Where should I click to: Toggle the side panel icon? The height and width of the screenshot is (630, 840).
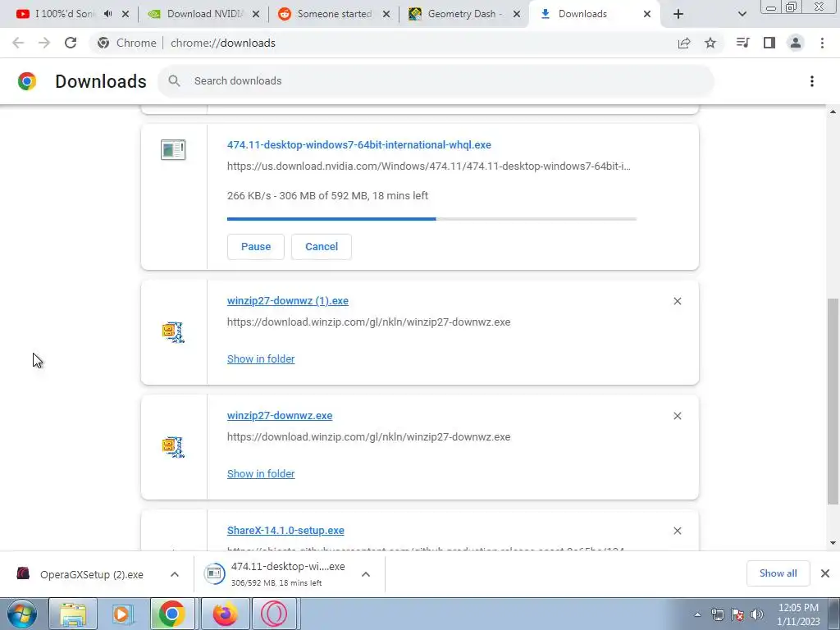(769, 43)
